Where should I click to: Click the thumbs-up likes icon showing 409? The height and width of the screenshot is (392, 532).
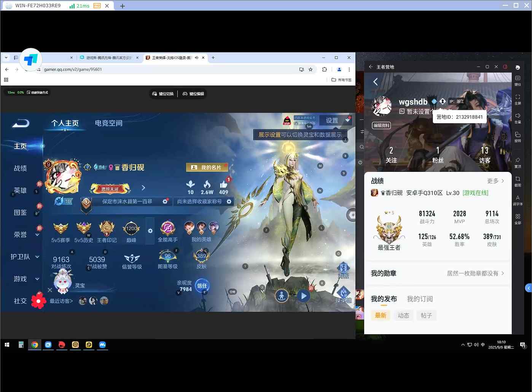click(x=224, y=185)
